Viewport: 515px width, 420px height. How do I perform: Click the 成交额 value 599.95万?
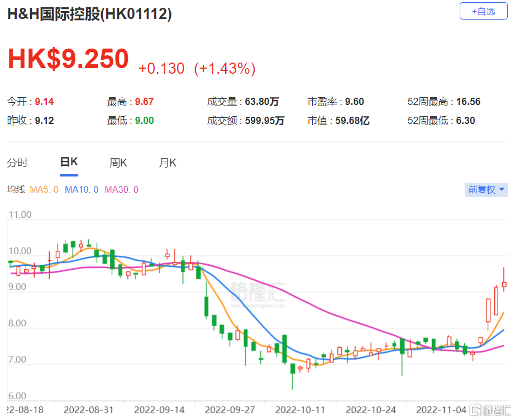tap(264, 121)
